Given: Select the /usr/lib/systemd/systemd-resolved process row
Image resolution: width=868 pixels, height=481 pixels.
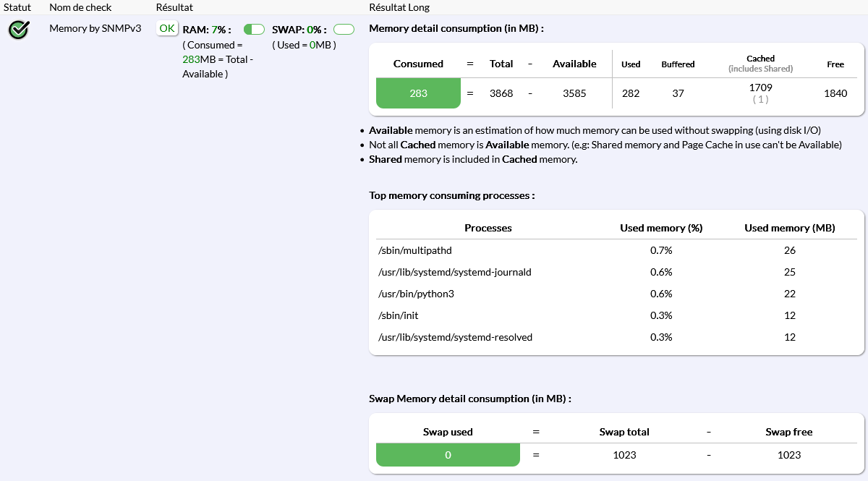Looking at the screenshot, I should point(455,337).
